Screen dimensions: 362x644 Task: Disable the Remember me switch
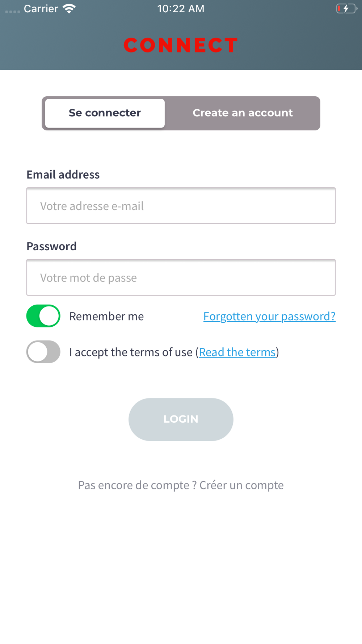(x=43, y=316)
